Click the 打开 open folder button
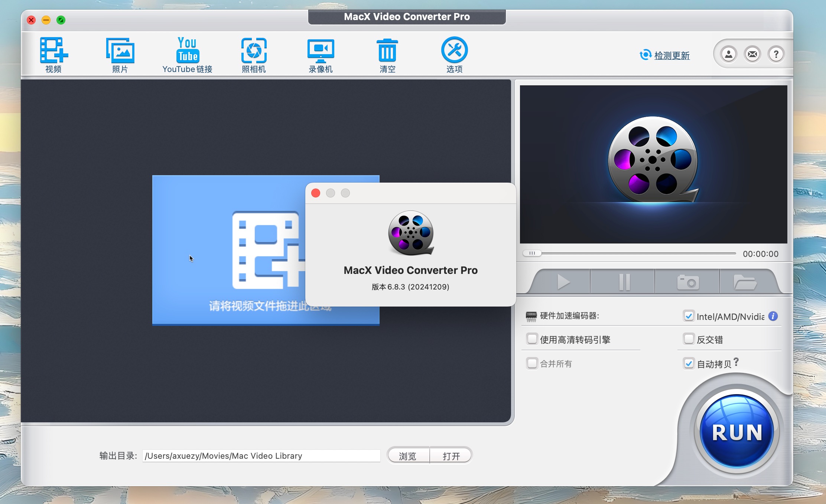The height and width of the screenshot is (504, 826). click(451, 456)
